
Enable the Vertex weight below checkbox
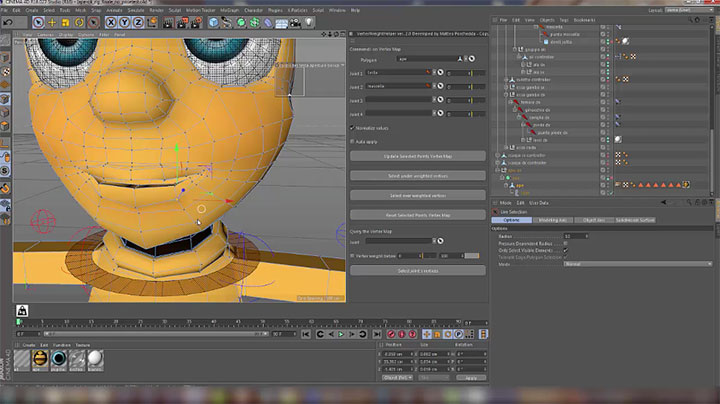352,256
